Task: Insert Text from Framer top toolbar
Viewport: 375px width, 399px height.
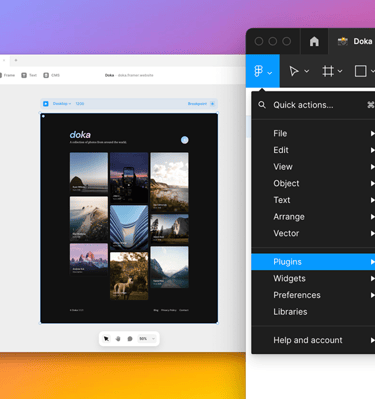Action: (29, 75)
